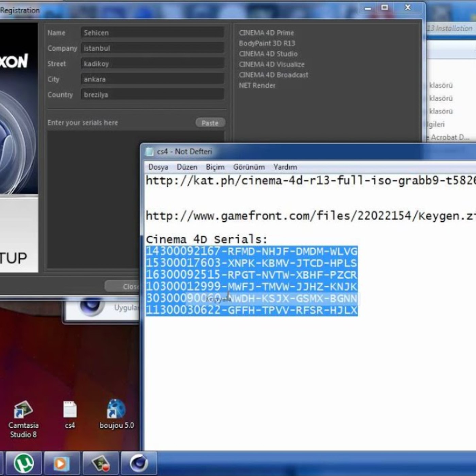Click the Company field containing istanbul
This screenshot has width=476, height=476.
click(x=152, y=48)
